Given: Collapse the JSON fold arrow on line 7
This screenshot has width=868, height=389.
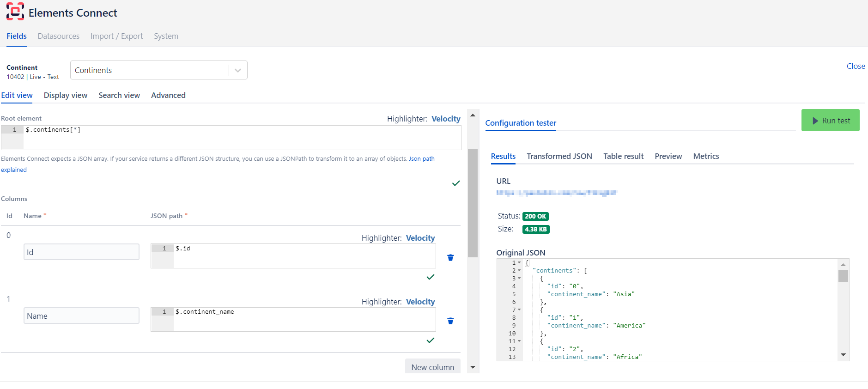Looking at the screenshot, I should pos(519,310).
